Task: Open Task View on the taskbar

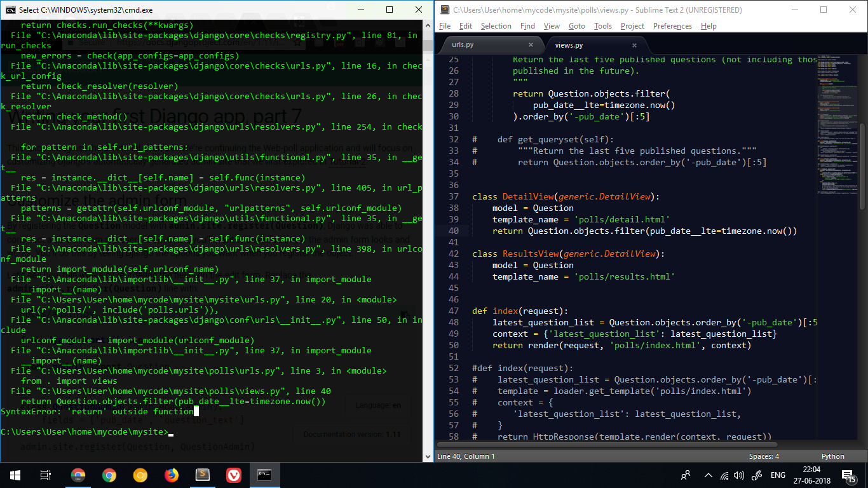Action: coord(46,475)
